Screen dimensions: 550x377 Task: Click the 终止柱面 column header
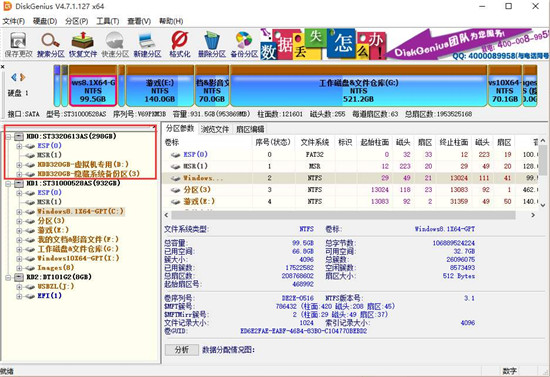point(454,142)
